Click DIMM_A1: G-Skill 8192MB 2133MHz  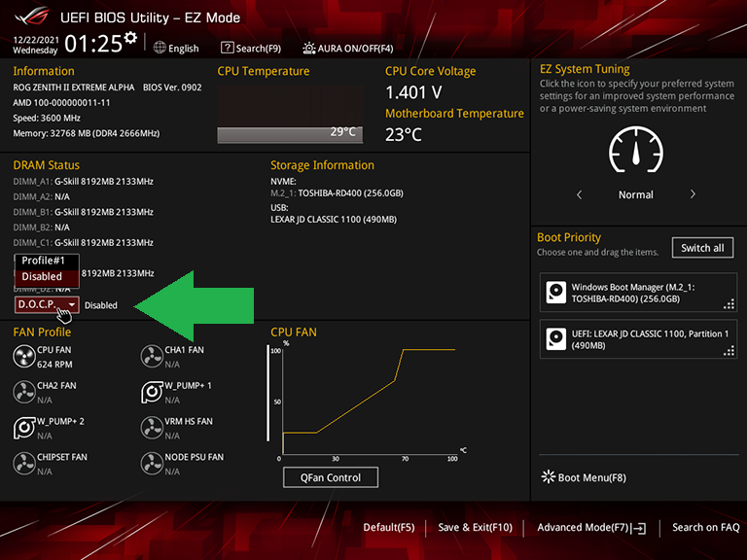click(x=84, y=182)
